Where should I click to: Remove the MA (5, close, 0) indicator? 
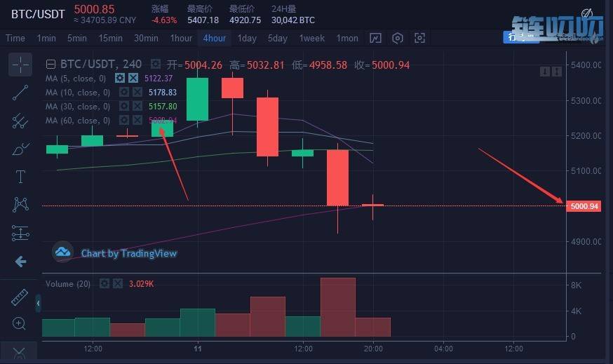[133, 78]
